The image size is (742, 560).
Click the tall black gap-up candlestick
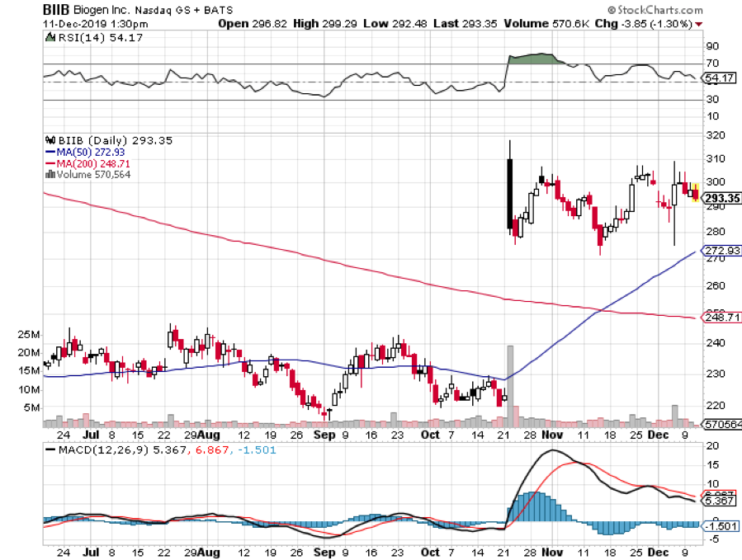(509, 194)
